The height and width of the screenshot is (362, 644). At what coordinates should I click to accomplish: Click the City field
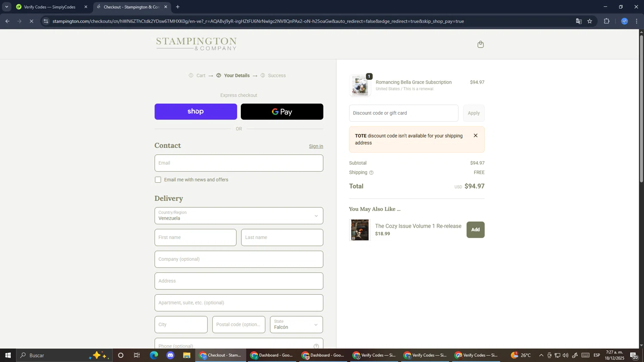pyautogui.click(x=181, y=325)
